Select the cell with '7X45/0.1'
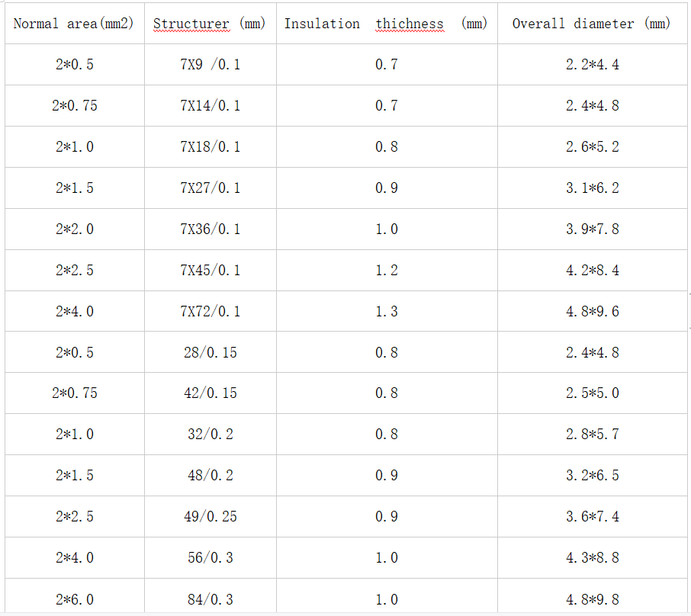Viewport: 691px width, 616px height. (x=211, y=270)
